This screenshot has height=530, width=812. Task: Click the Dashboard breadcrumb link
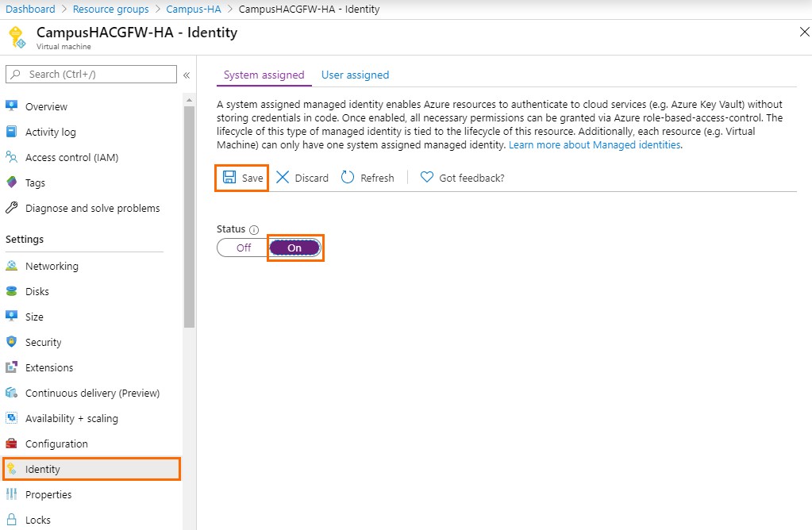pyautogui.click(x=30, y=10)
